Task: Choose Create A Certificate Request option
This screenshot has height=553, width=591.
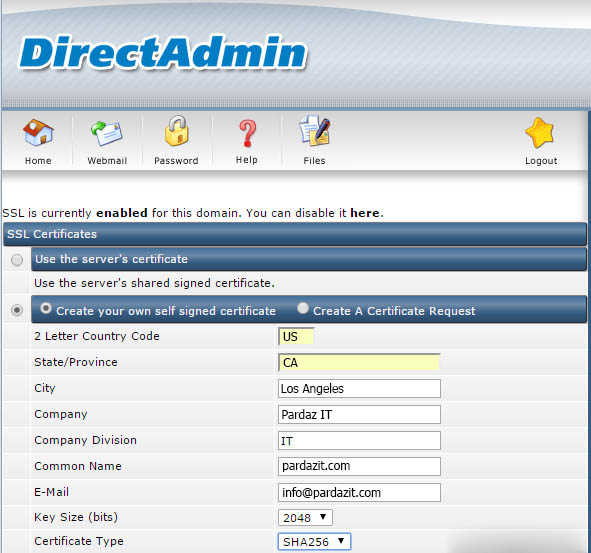Action: [x=303, y=308]
